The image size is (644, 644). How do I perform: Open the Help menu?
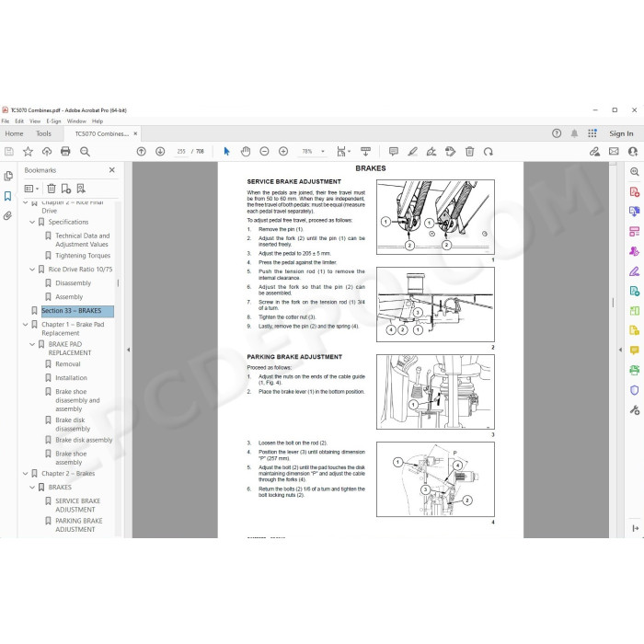(98, 121)
